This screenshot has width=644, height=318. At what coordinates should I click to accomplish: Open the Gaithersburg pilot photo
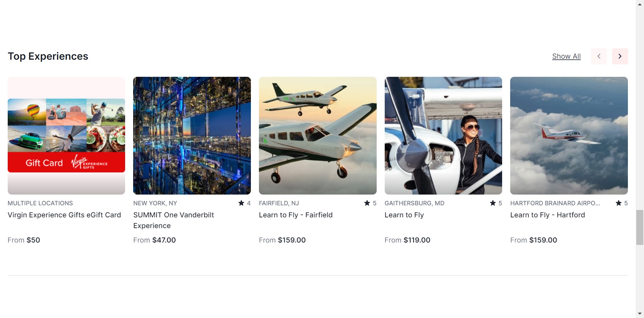tap(443, 136)
